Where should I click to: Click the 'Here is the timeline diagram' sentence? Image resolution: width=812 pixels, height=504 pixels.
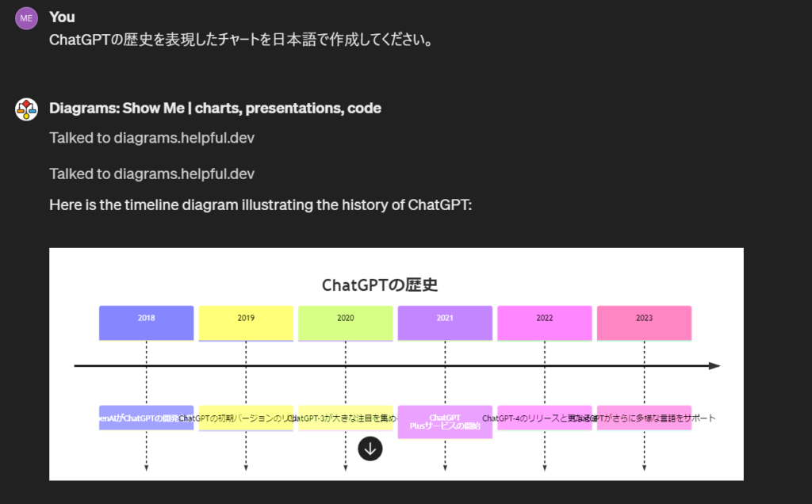coord(260,205)
